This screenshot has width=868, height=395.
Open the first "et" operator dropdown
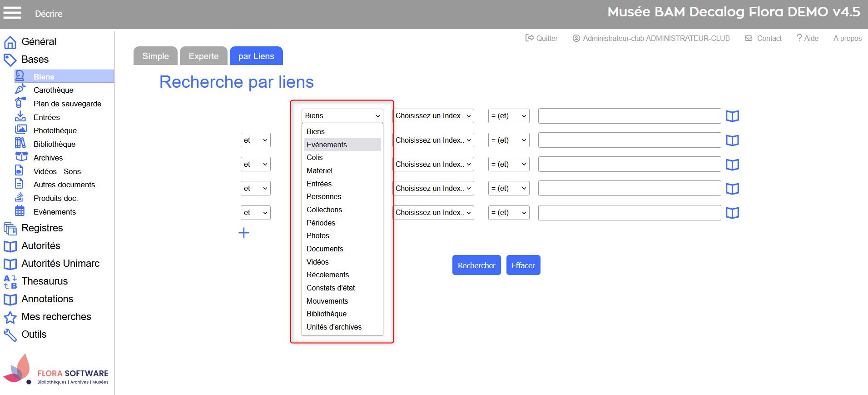click(x=255, y=140)
